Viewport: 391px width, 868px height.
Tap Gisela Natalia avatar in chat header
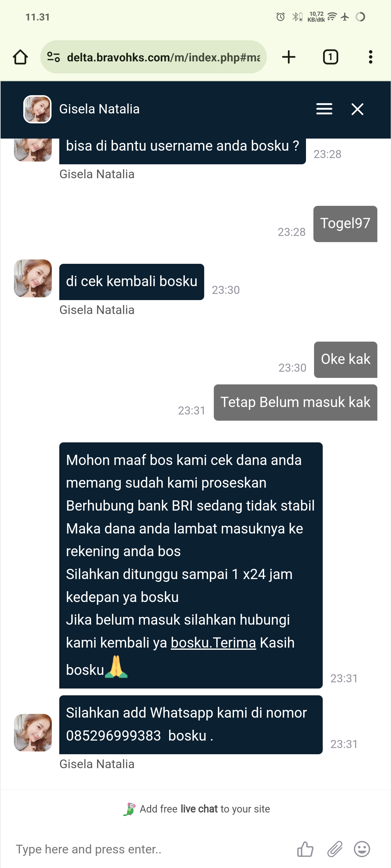pyautogui.click(x=37, y=109)
